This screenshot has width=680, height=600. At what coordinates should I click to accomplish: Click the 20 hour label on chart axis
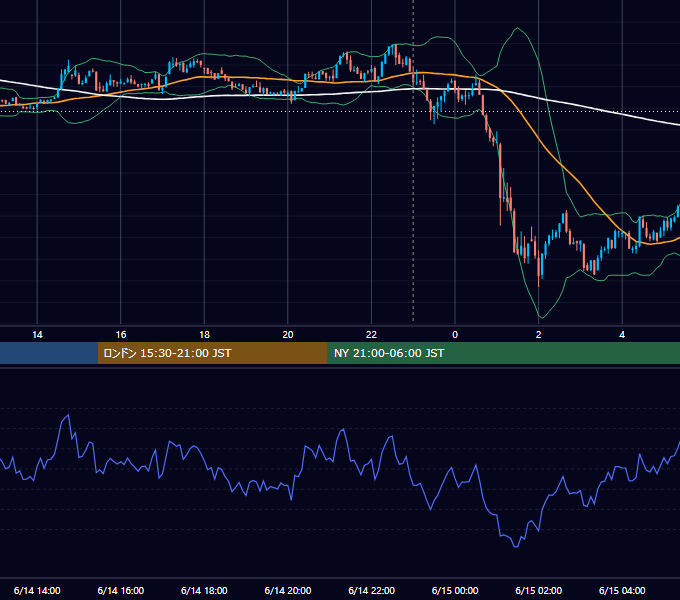[x=288, y=335]
